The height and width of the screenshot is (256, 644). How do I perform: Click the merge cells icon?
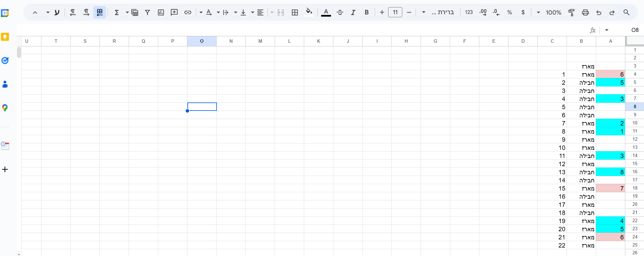click(x=281, y=13)
